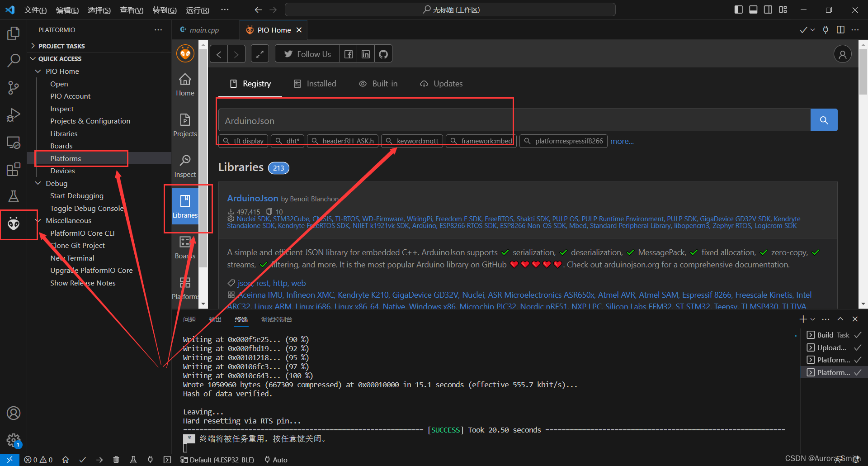
Task: Go forward in PIO Home navigation
Action: (x=236, y=54)
